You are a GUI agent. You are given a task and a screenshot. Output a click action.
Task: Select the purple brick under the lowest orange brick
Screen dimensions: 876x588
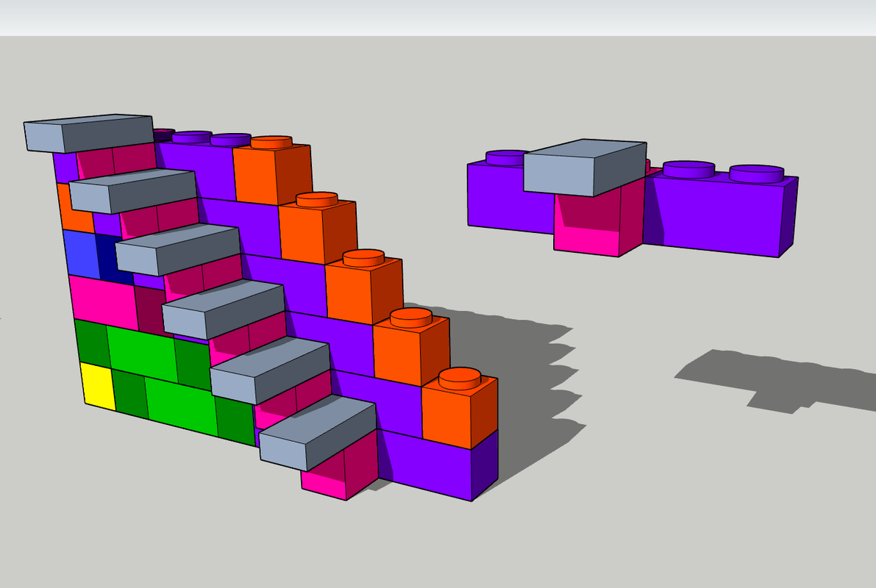(438, 464)
